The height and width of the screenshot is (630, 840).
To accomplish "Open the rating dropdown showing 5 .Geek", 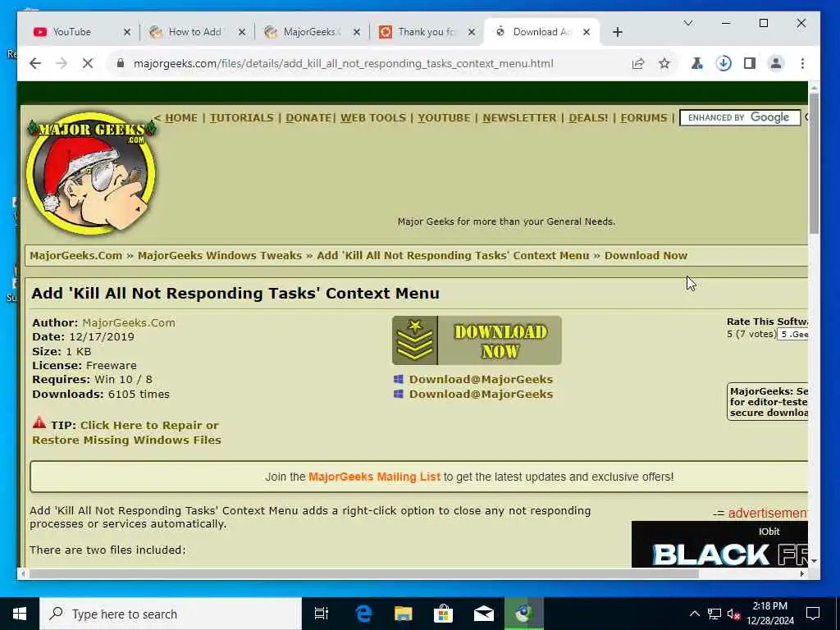I will point(793,335).
